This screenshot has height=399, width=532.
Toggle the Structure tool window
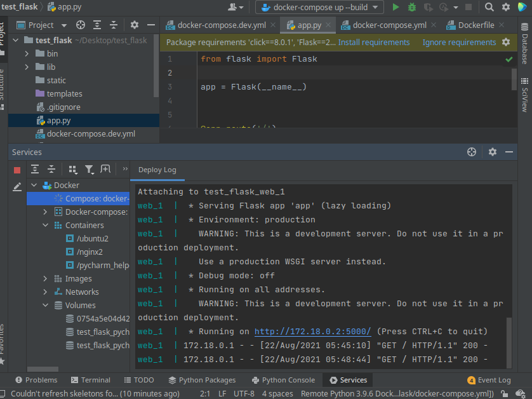coord(2,90)
